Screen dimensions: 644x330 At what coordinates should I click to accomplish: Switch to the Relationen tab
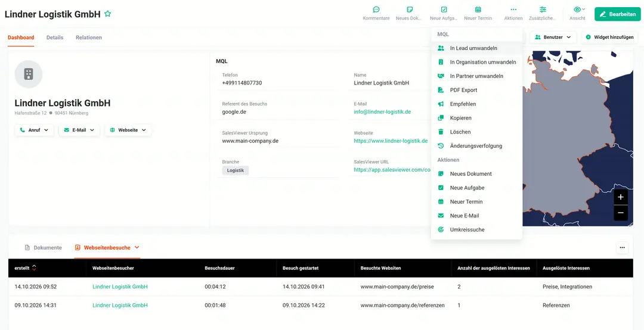tap(89, 38)
